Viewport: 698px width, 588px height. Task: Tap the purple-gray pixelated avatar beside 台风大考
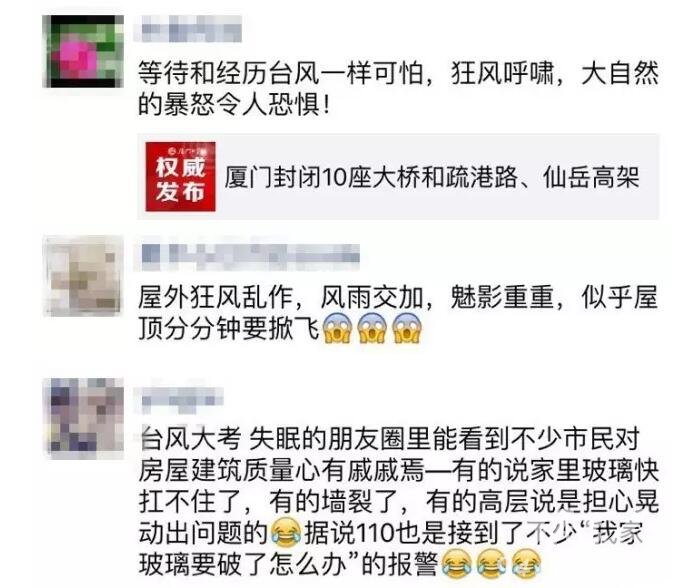[x=83, y=418]
